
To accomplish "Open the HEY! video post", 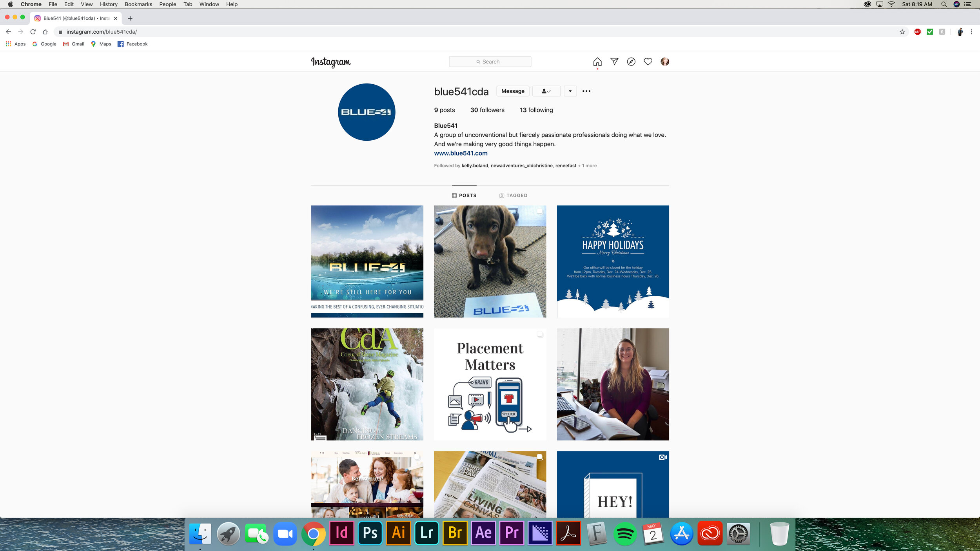I will coord(613,484).
